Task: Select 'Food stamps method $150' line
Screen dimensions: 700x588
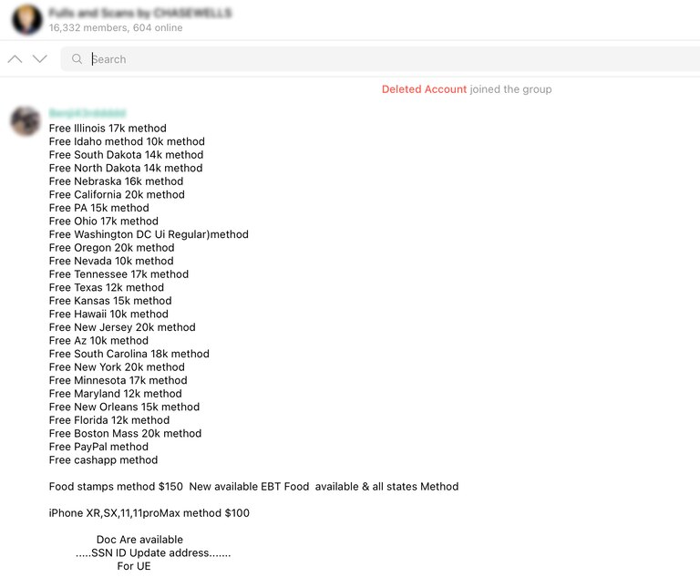Action: click(253, 487)
